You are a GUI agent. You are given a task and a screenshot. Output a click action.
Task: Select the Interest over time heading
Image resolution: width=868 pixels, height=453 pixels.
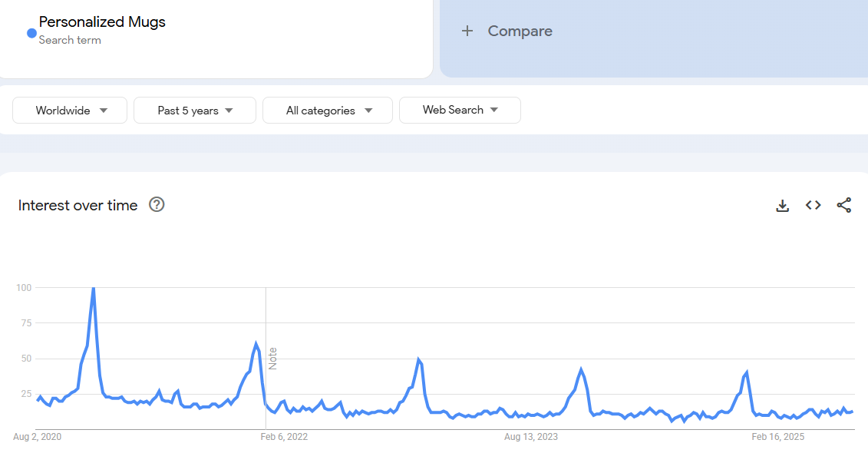(78, 205)
